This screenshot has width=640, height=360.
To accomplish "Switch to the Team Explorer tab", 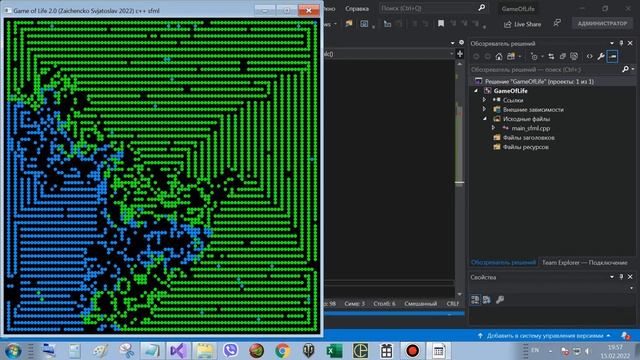I will (x=584, y=262).
